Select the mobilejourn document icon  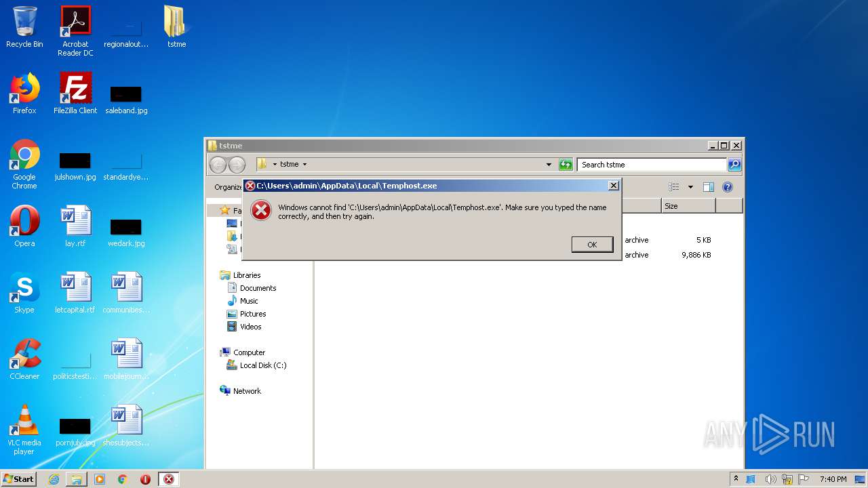point(126,359)
